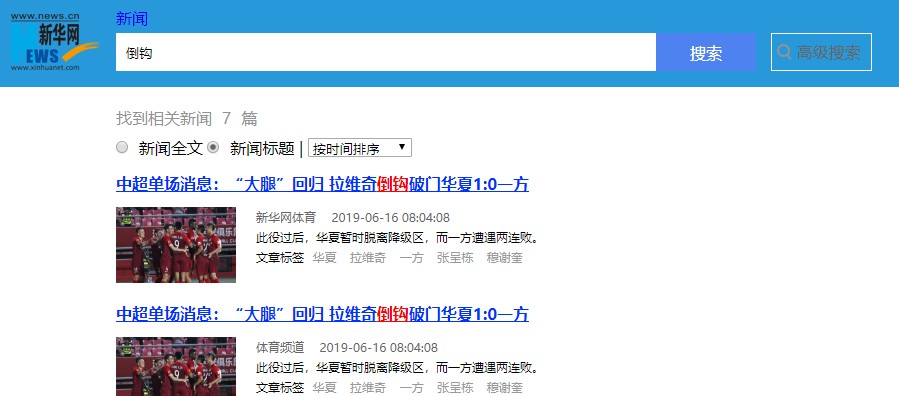
Task: Click the 华夏 tag in second result
Action: tap(325, 387)
